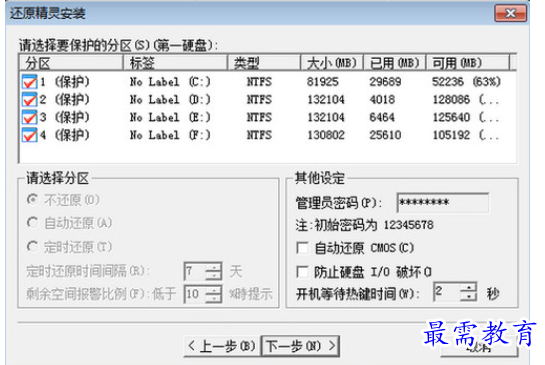
Task: Enable 自动还原 CMOS checkbox
Action: tap(302, 248)
